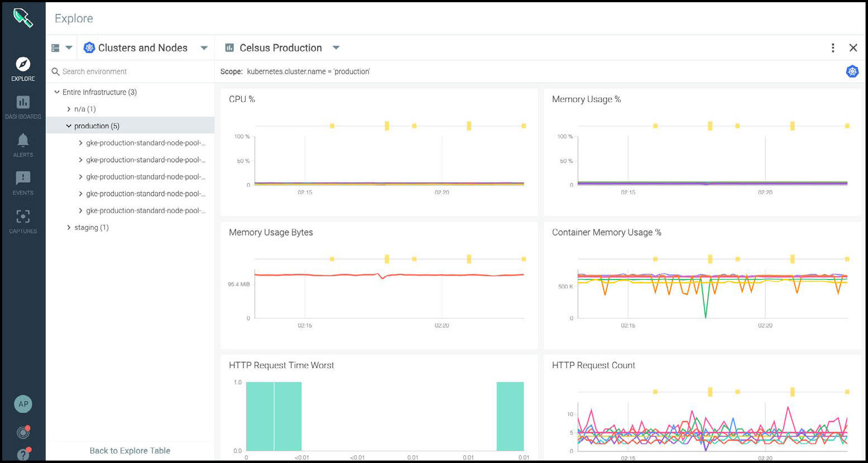Click the Search environment input field
Viewport: 868px width, 463px height.
pyautogui.click(x=134, y=71)
